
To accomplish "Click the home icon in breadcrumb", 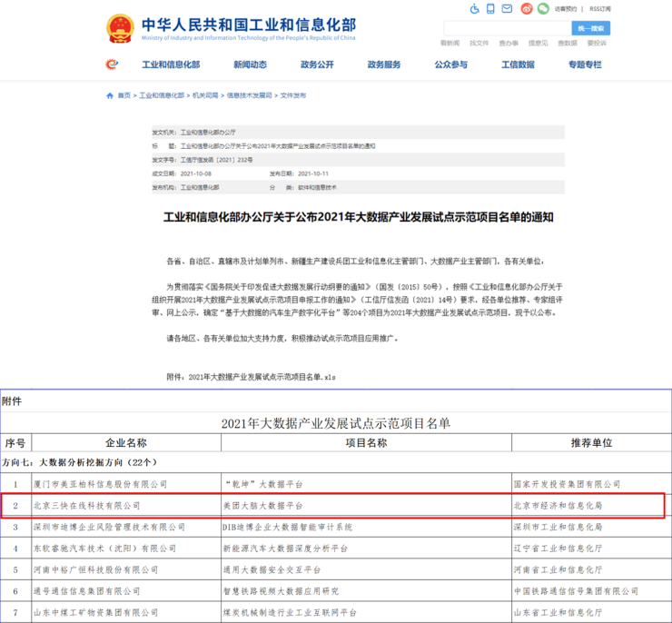I will 110,95.
